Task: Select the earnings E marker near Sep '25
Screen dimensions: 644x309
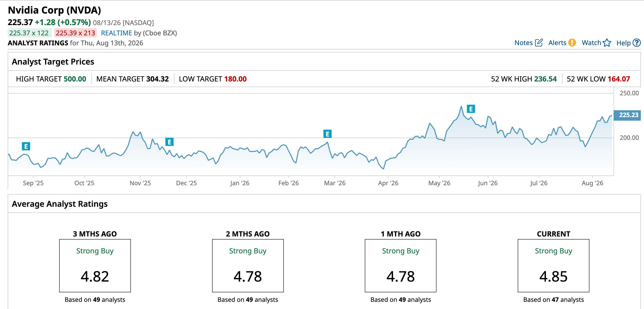Action: point(26,146)
